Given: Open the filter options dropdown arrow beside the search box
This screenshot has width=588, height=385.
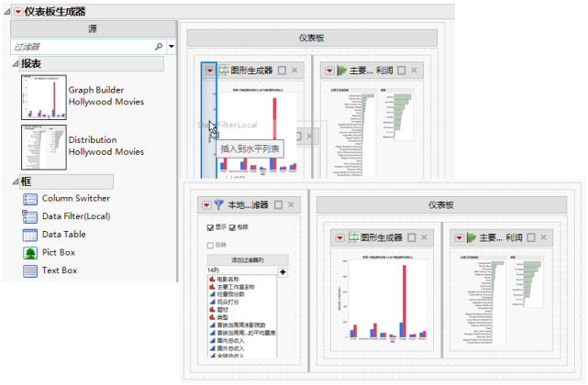Looking at the screenshot, I should (x=171, y=47).
